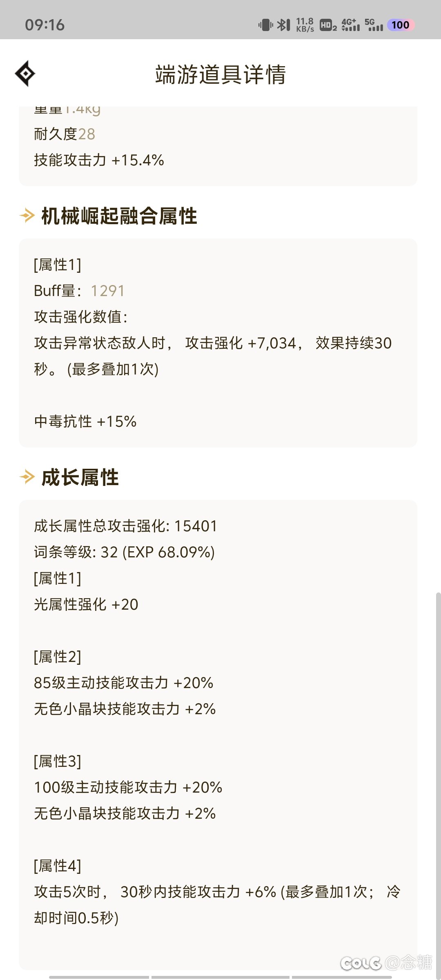Tap the battery 100 indicator

pos(401,25)
